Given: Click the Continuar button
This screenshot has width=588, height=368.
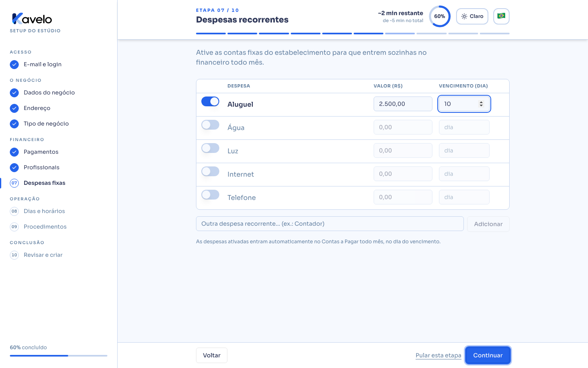Looking at the screenshot, I should tap(488, 355).
